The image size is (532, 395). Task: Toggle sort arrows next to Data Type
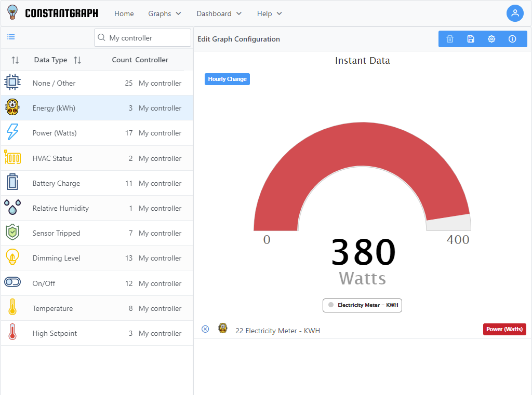(x=77, y=60)
